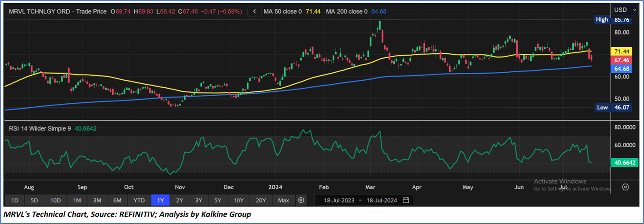Click the RSI 14 Wilder indicator label
The height and width of the screenshot is (224, 644).
point(40,128)
